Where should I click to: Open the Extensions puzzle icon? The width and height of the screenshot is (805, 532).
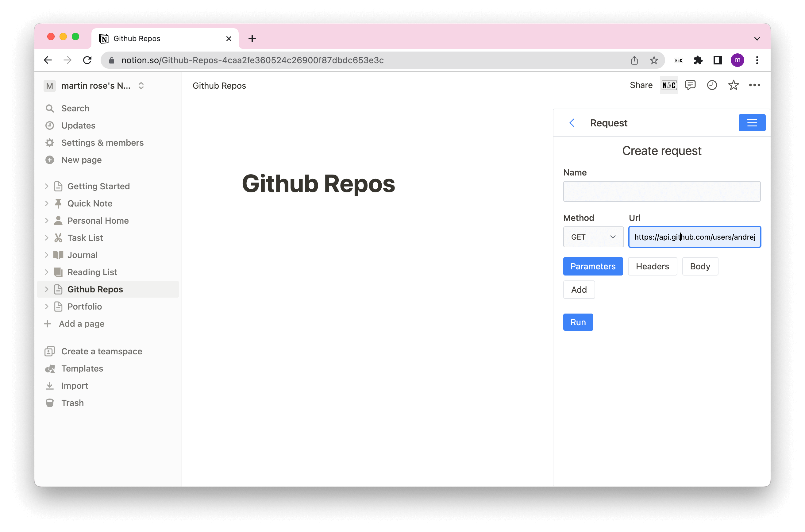[x=698, y=60]
